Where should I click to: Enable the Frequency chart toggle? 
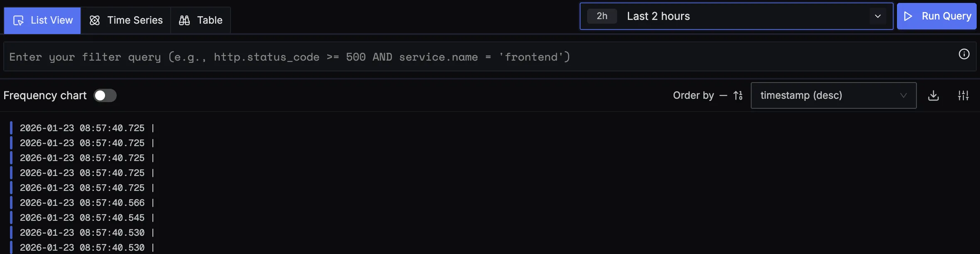105,95
